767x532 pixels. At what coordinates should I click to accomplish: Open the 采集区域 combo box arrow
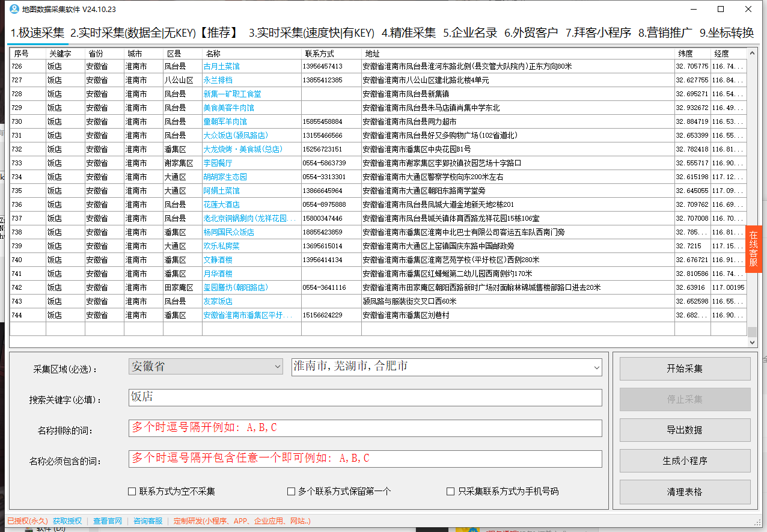(277, 367)
